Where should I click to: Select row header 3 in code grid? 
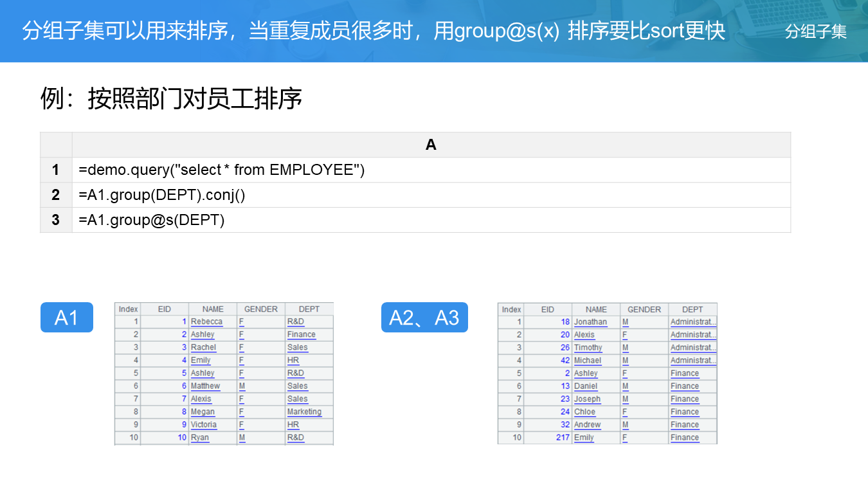coord(56,221)
